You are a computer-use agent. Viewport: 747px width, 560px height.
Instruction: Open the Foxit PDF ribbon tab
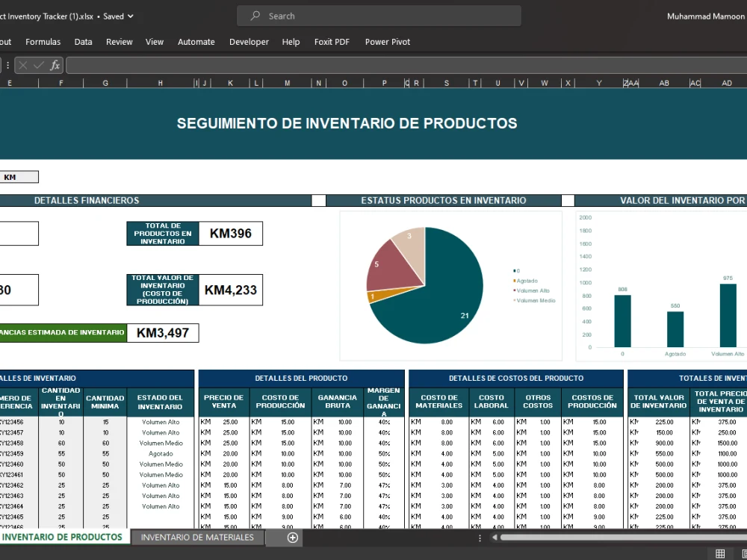point(332,42)
